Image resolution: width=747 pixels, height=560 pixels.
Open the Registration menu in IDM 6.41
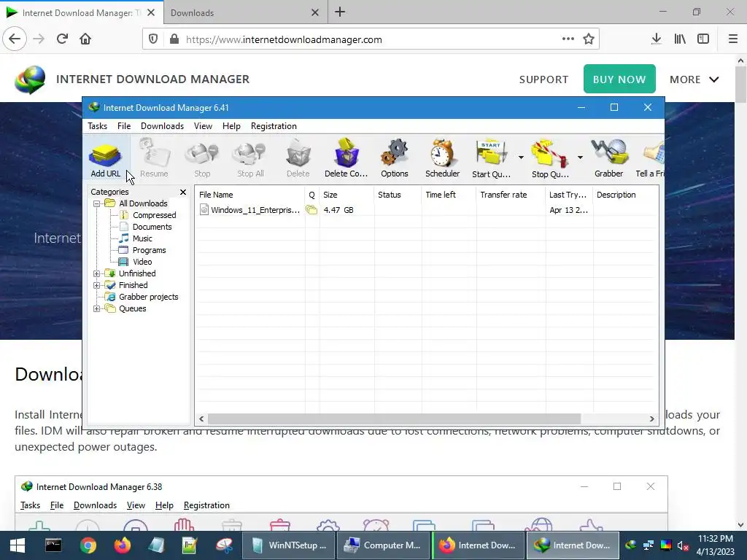[x=274, y=126]
